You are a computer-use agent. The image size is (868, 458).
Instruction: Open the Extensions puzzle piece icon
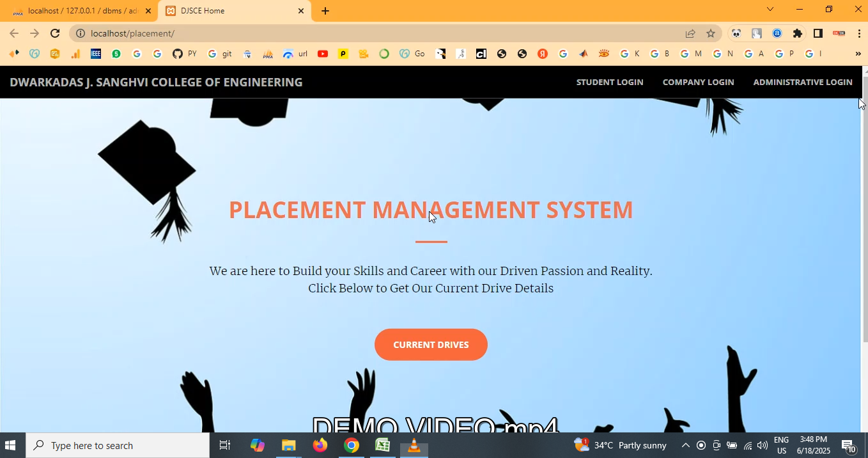pyautogui.click(x=798, y=33)
